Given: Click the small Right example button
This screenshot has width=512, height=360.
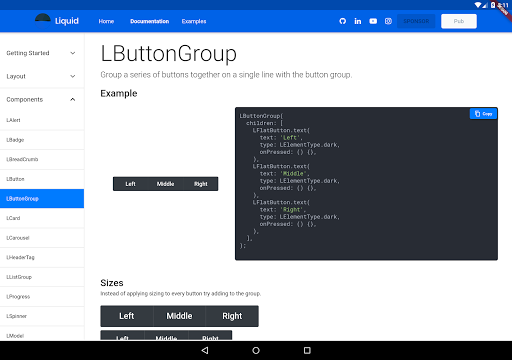Looking at the screenshot, I should (201, 184).
